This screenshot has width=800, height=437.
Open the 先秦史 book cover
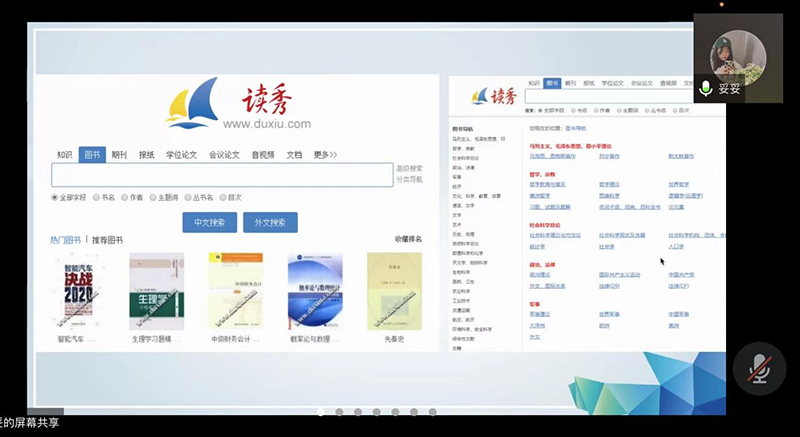tap(394, 291)
